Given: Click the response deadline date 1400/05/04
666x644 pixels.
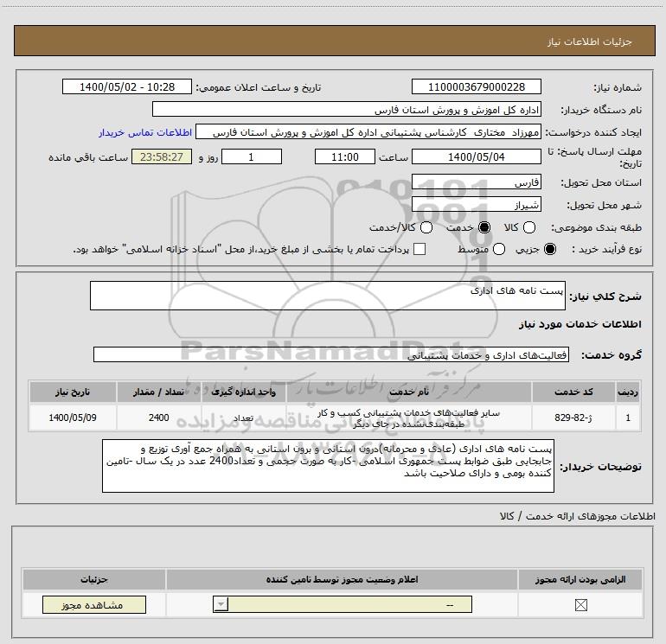Looking at the screenshot, I should [x=476, y=156].
